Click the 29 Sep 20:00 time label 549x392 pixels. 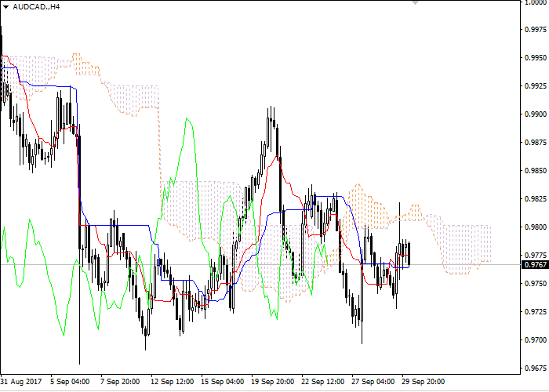click(x=424, y=382)
